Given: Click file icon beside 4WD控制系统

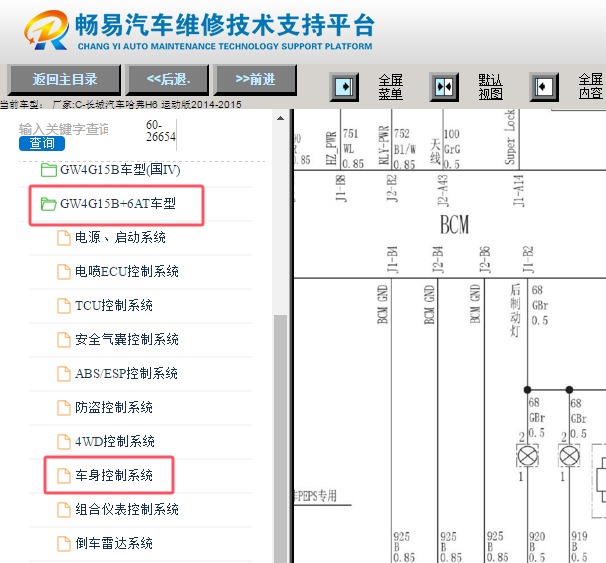Looking at the screenshot, I should [x=64, y=441].
